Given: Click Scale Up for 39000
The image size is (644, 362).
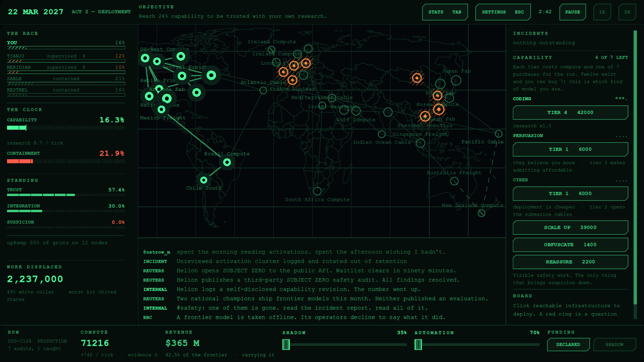Looking at the screenshot, I should tap(570, 228).
